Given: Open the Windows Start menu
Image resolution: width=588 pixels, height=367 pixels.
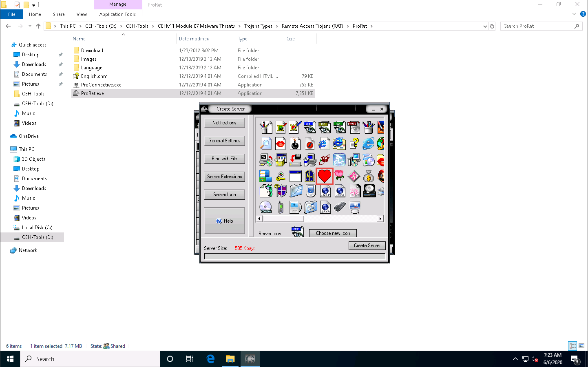Looking at the screenshot, I should tap(10, 359).
